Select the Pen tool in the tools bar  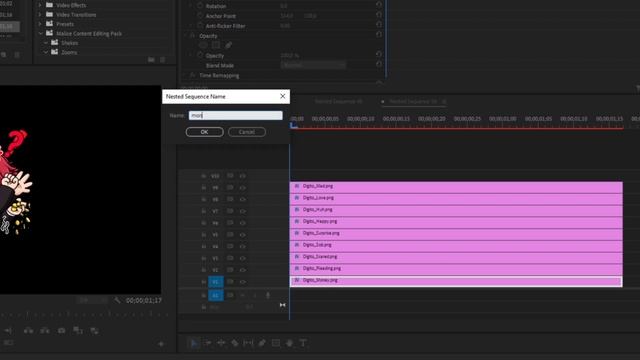(x=262, y=343)
